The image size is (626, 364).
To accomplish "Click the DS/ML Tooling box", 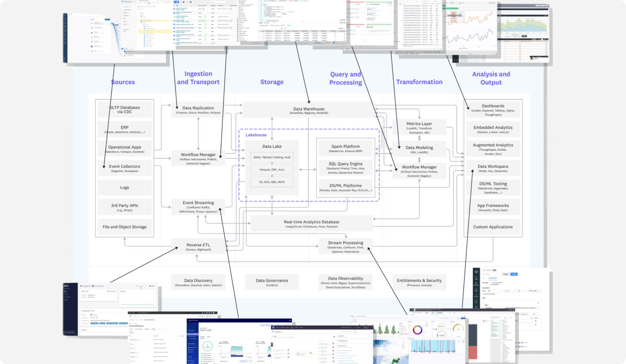I will click(x=493, y=188).
